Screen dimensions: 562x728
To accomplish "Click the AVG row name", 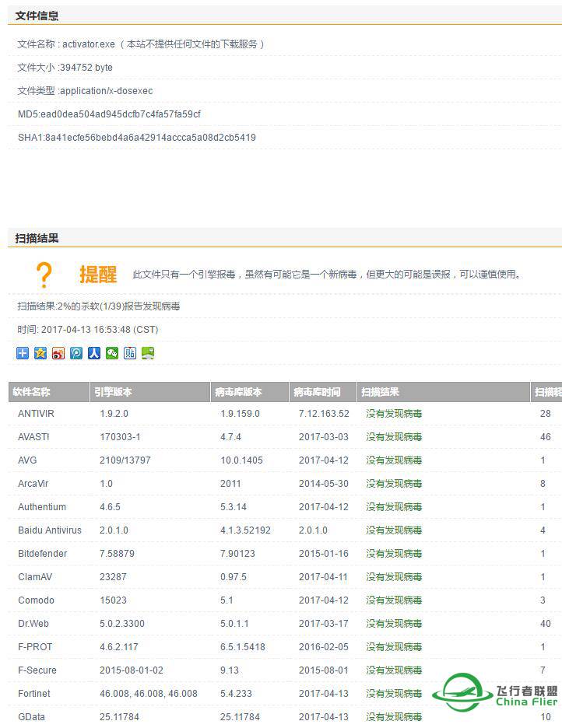I will [27, 460].
